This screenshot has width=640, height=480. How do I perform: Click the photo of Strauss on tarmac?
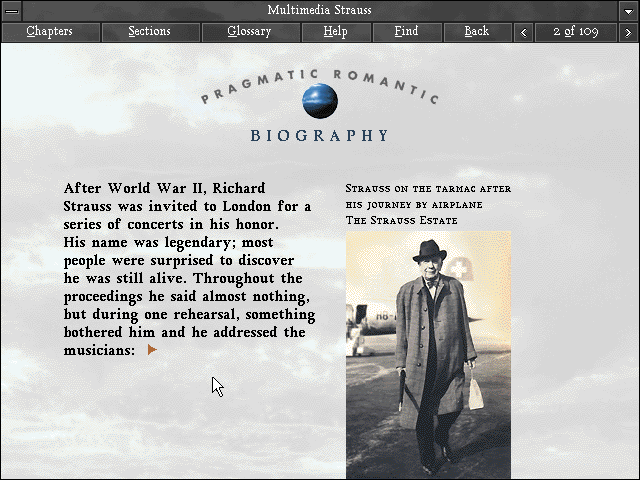point(428,355)
